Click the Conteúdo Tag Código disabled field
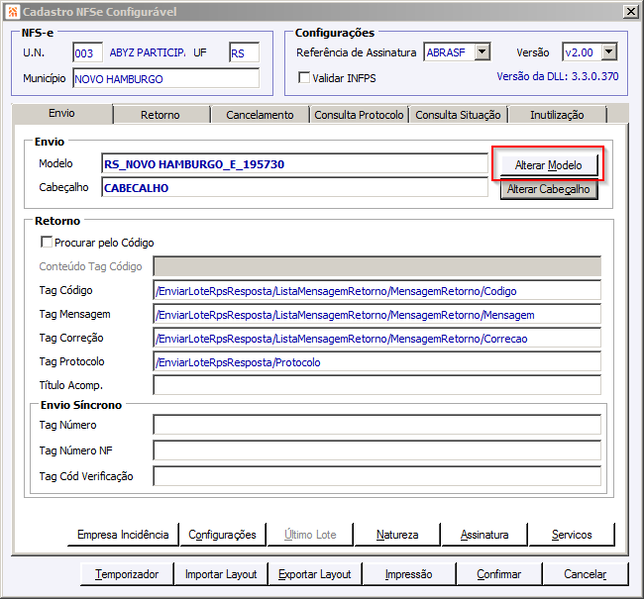Screen dimensions: 644x599 [x=377, y=266]
